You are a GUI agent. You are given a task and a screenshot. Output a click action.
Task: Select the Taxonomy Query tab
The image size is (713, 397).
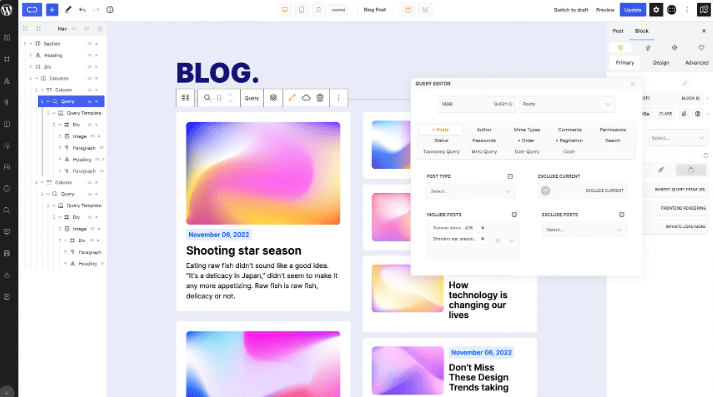[x=441, y=152]
